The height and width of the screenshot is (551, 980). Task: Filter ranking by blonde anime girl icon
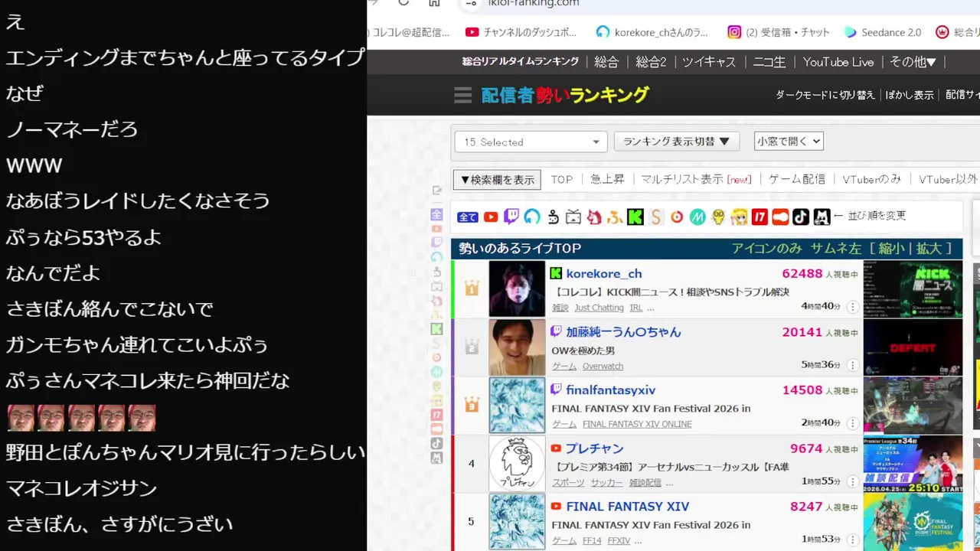739,217
